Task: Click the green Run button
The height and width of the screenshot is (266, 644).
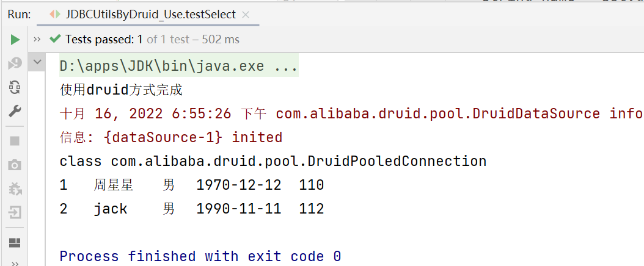Action: [x=15, y=40]
